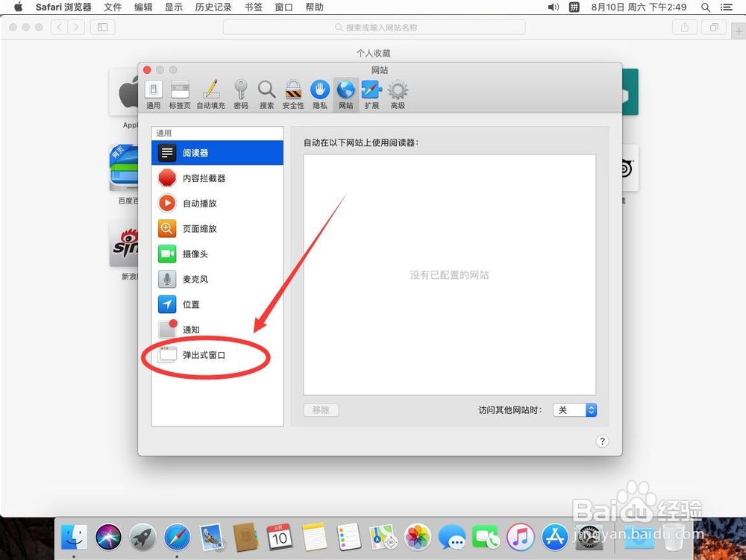Viewport: 746px width, 560px height.
Task: Select the 密码 (Passwords) preferences icon
Action: [241, 92]
